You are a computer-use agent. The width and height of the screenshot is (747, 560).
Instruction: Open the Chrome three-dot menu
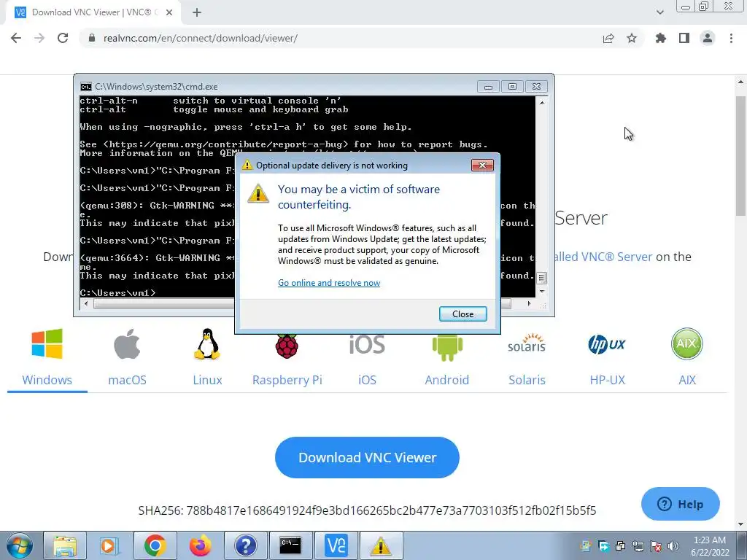pos(731,38)
